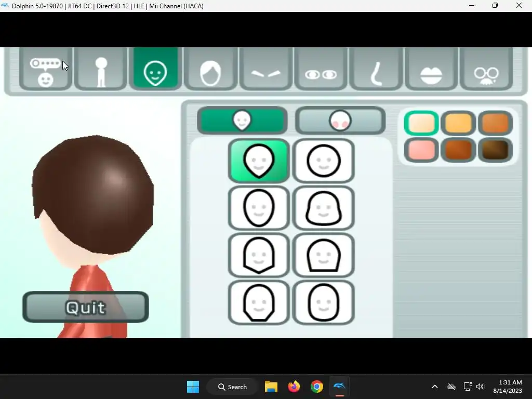Select the darkest brown skin tone
Screen dimensions: 532x399
495,150
